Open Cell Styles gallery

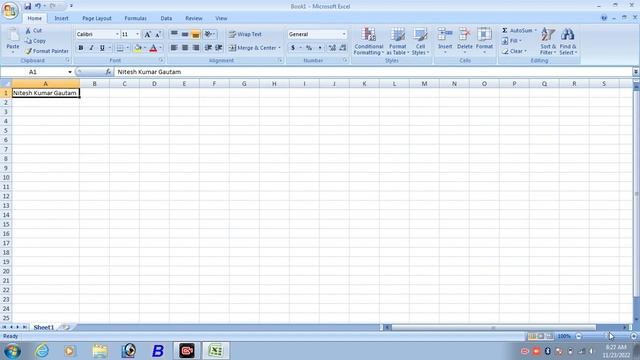click(x=420, y=41)
